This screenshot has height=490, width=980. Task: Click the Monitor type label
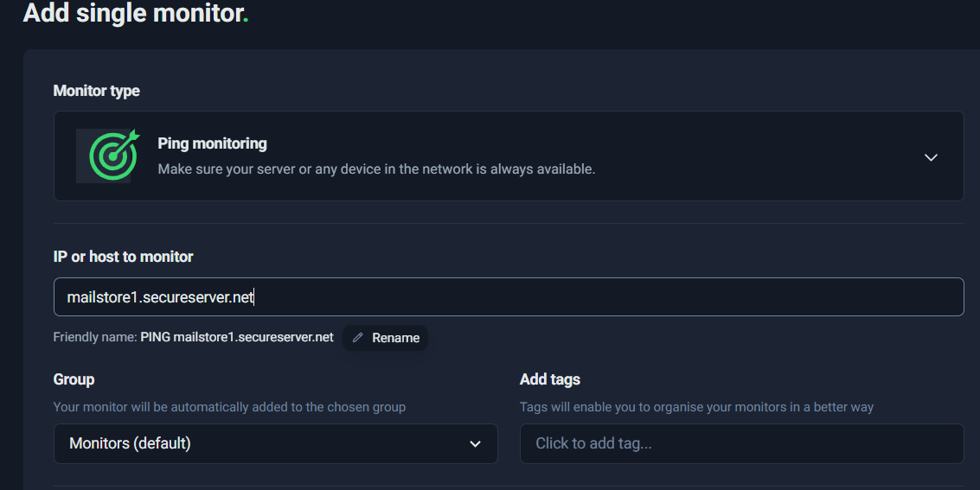coord(96,91)
